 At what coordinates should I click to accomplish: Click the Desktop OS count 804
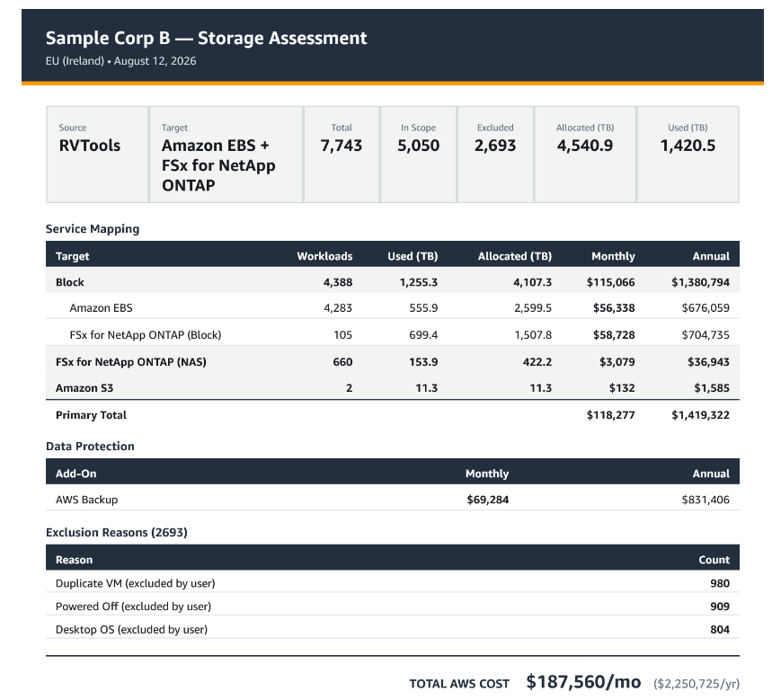[x=720, y=629]
